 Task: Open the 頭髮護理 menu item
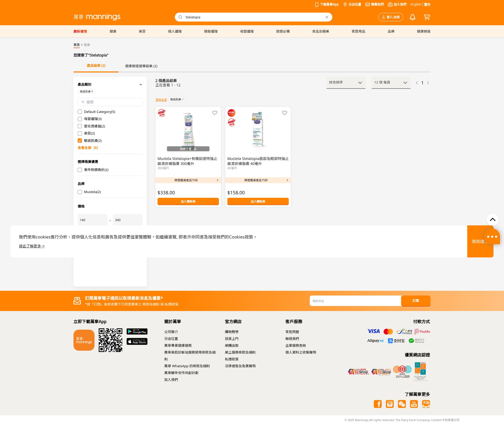(211, 31)
